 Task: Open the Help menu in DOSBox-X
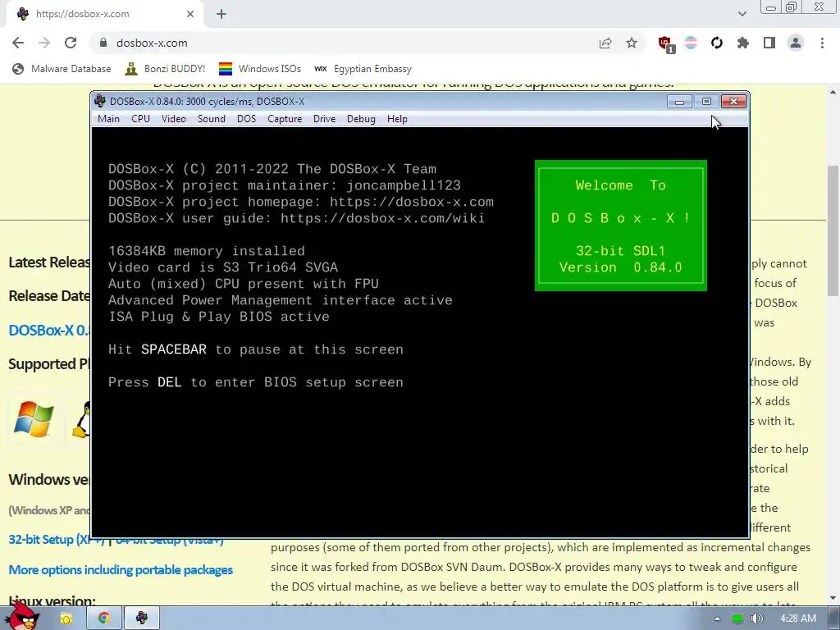pyautogui.click(x=397, y=119)
